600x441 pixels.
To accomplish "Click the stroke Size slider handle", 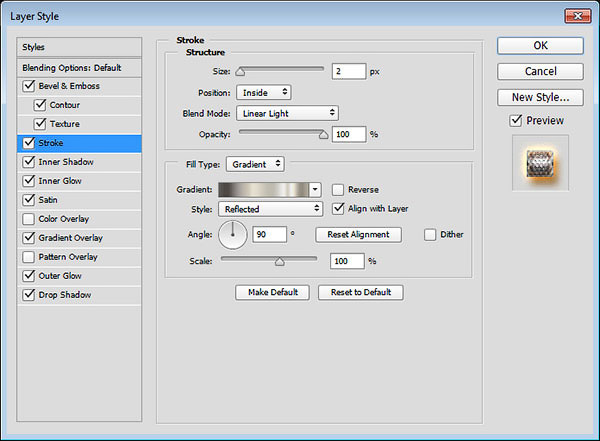I will pos(240,71).
